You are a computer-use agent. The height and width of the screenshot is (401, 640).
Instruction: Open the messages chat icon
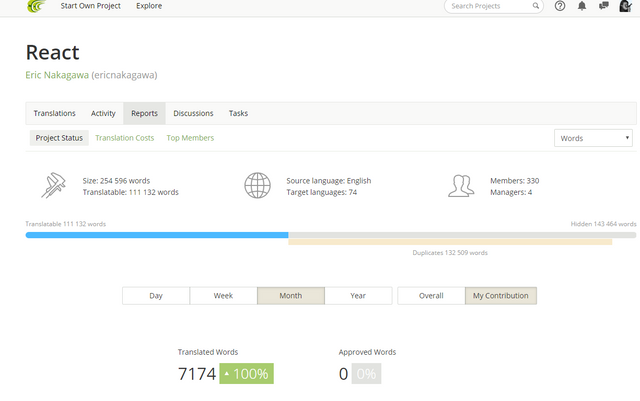click(604, 6)
